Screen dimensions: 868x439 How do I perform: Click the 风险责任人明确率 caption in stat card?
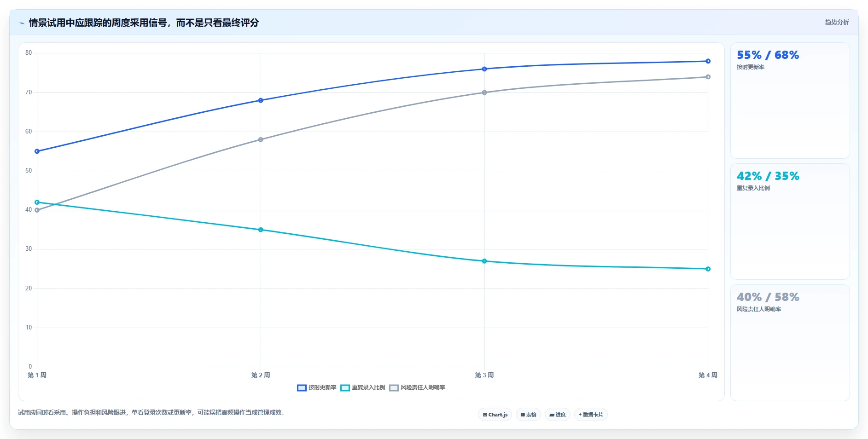pos(759,309)
